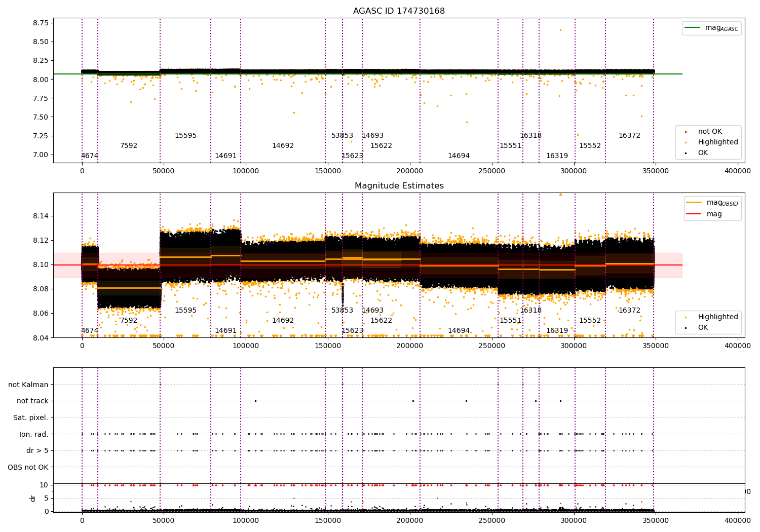Click the 400000 x-tick under the top plot
The width and height of the screenshot is (760, 532).
(738, 171)
